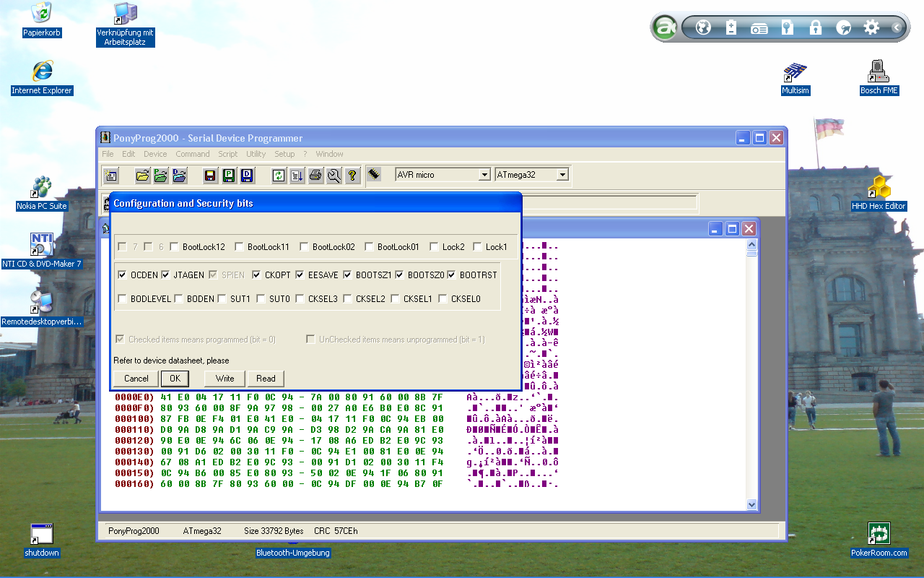This screenshot has width=924, height=578.
Task: Click Open Program (P) file folder icon
Action: pyautogui.click(x=161, y=175)
